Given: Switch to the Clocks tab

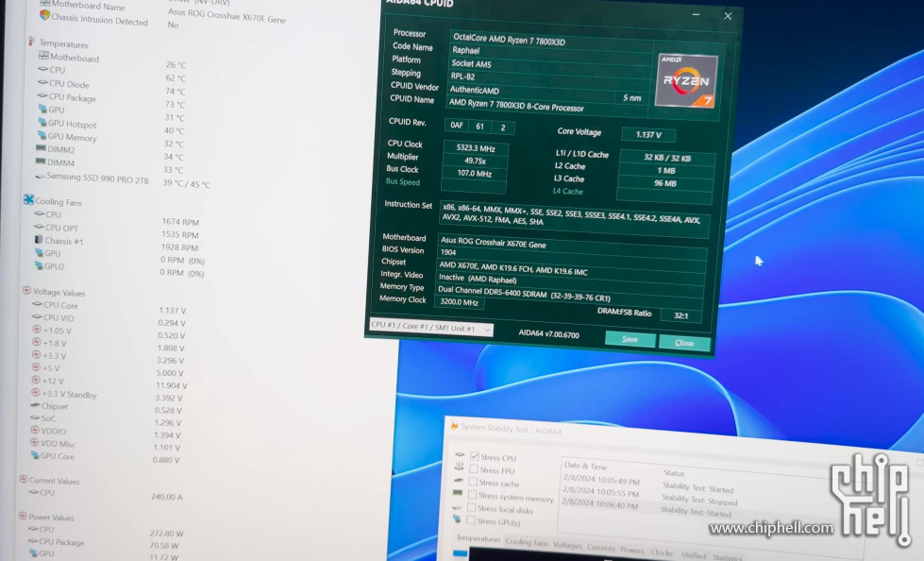Looking at the screenshot, I should tap(662, 552).
